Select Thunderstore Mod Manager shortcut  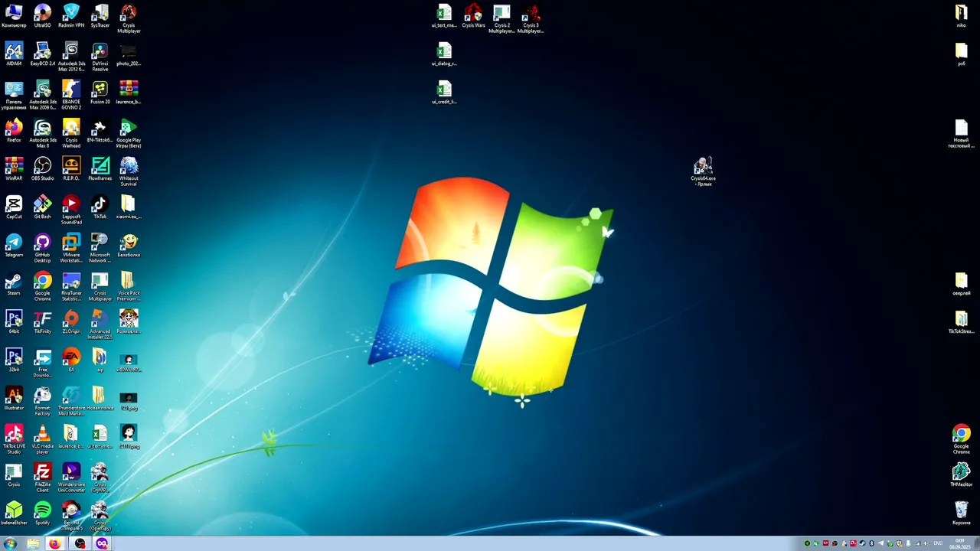pyautogui.click(x=71, y=401)
